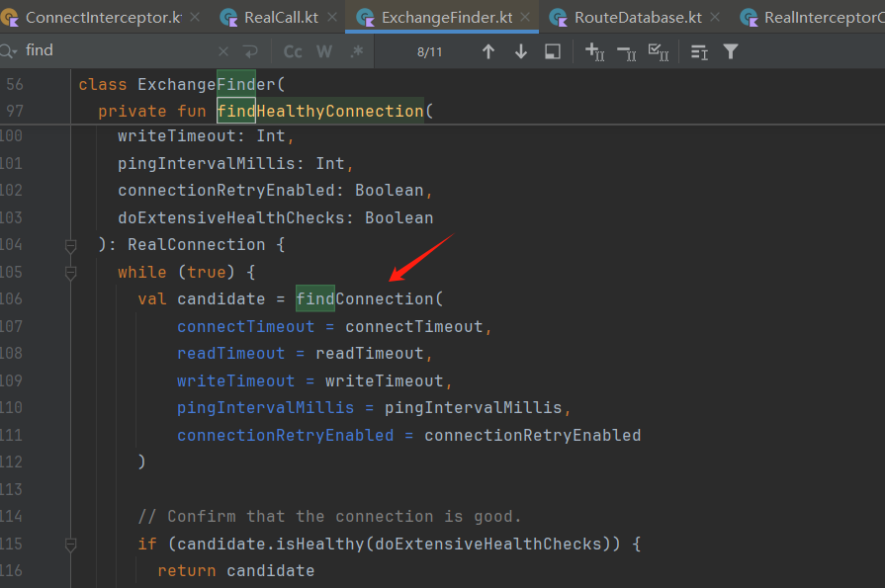Close the ExchangeFinder.kt tab

(x=525, y=18)
